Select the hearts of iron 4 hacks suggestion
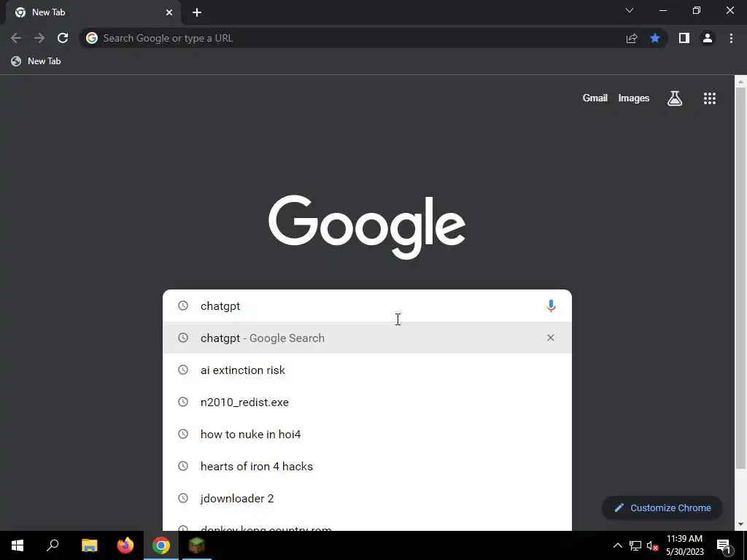 click(x=367, y=466)
